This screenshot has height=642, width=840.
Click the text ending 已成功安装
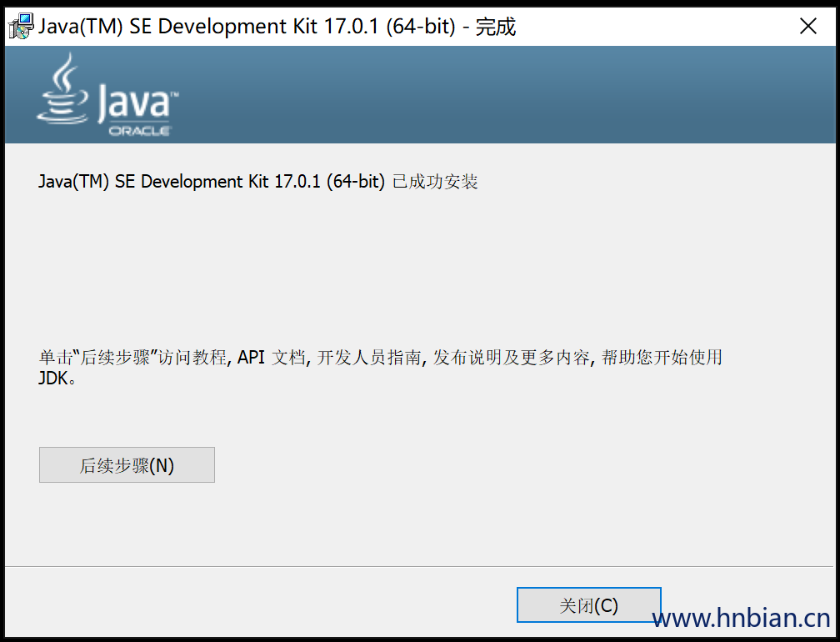pos(257,182)
